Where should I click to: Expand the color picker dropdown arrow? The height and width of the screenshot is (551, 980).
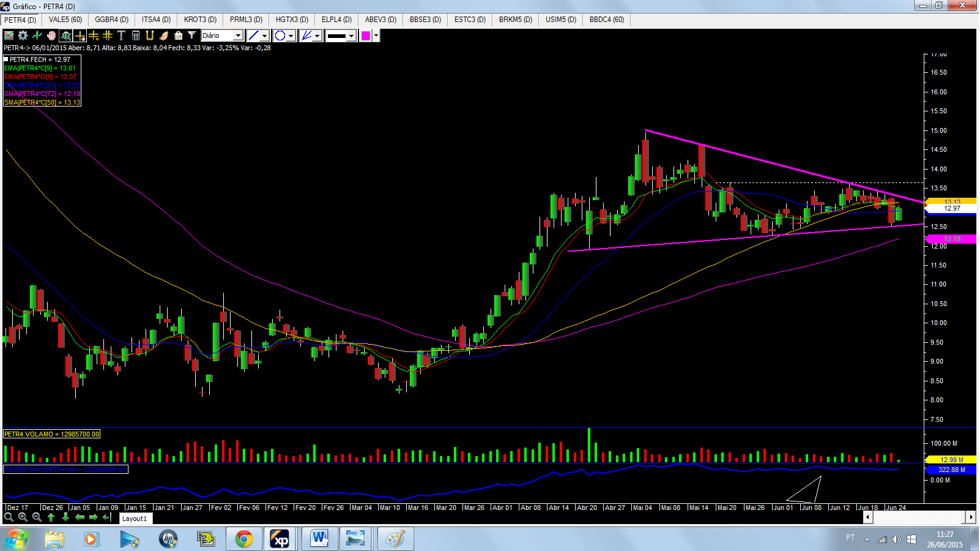[x=376, y=36]
